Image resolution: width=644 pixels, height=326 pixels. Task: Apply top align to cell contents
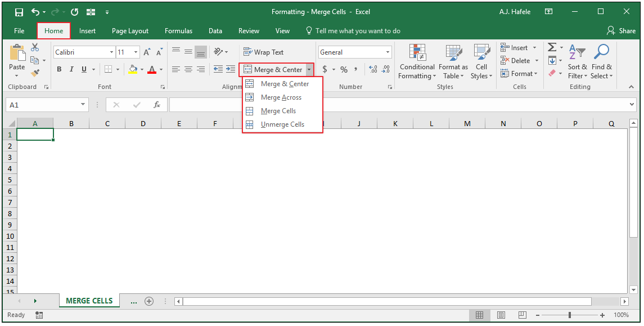176,51
